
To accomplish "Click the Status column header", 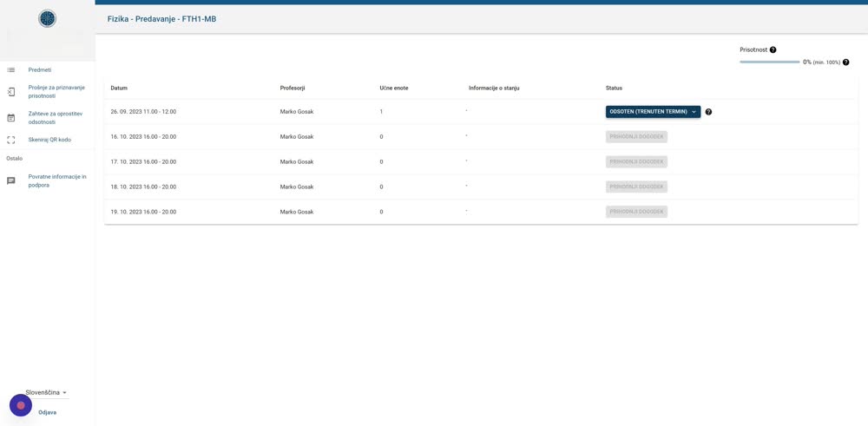I will click(x=614, y=88).
